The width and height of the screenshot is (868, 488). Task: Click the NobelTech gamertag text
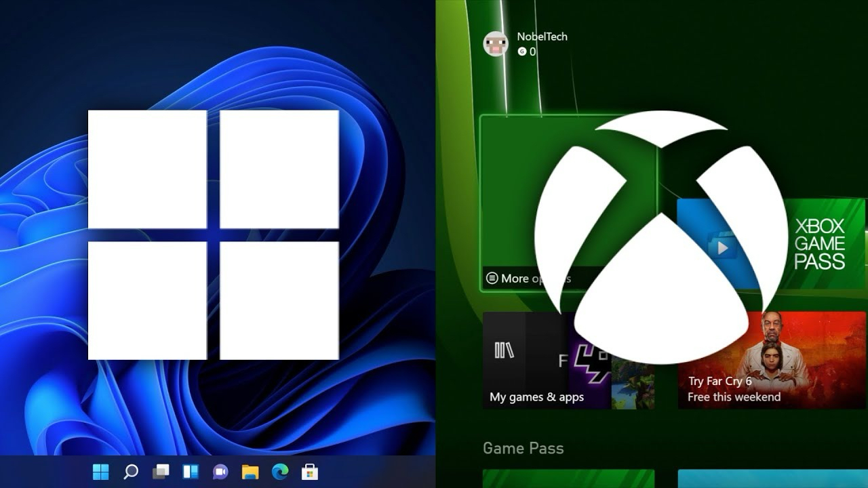point(542,37)
